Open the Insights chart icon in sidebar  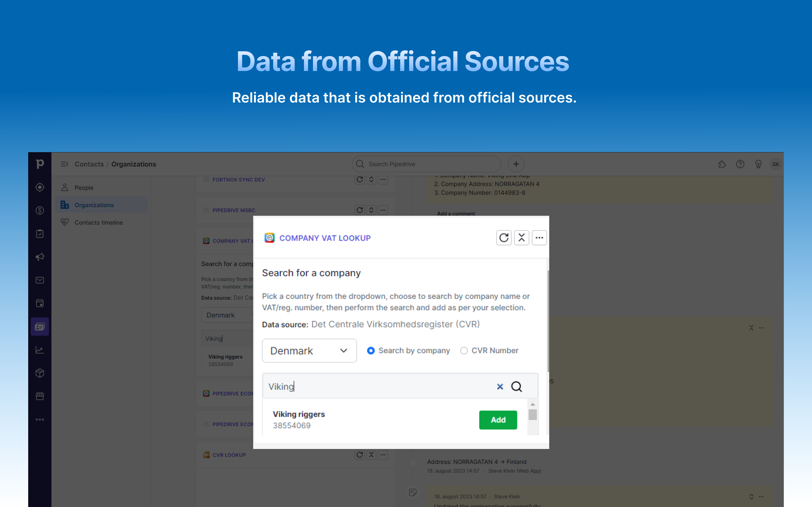click(40, 350)
